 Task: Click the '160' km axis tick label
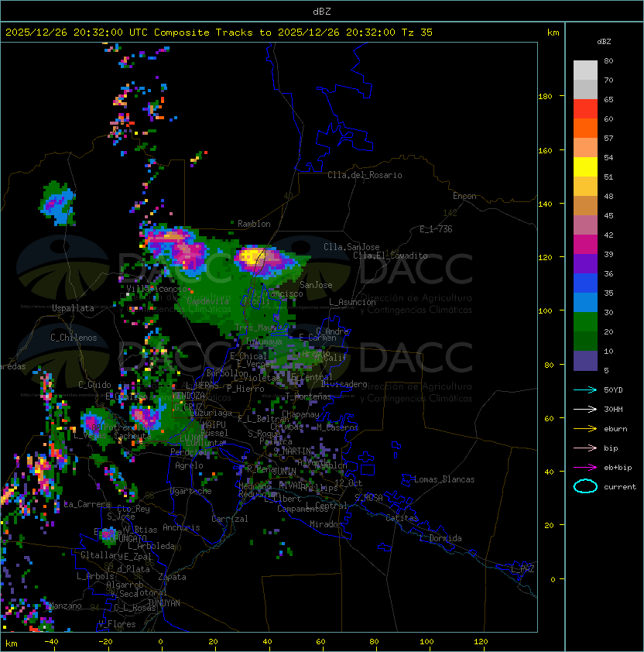(545, 150)
